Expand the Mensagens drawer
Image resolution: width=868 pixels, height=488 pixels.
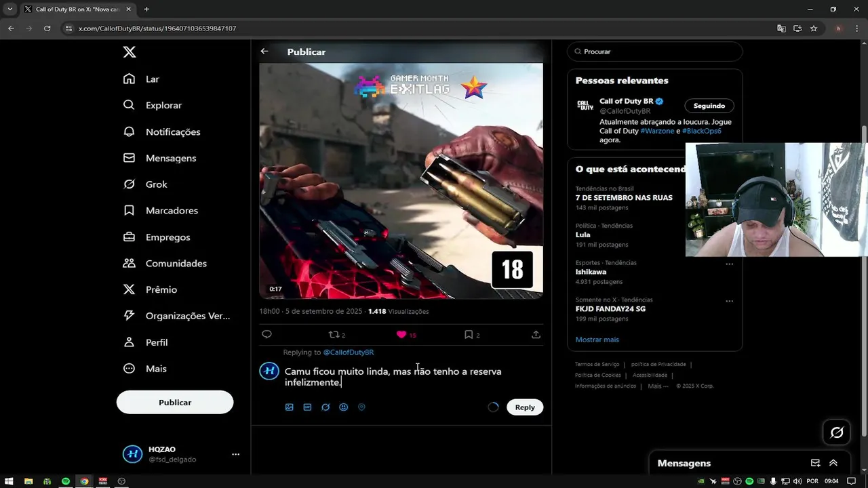coord(833,463)
